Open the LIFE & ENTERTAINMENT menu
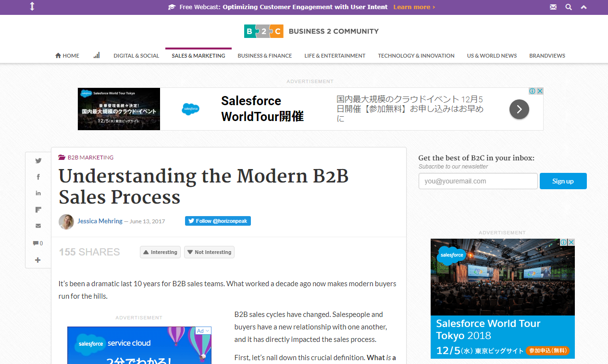Image resolution: width=608 pixels, height=364 pixels. [x=335, y=56]
